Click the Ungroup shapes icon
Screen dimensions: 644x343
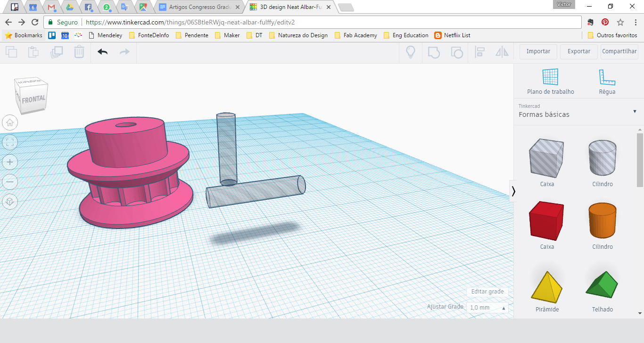(x=457, y=52)
